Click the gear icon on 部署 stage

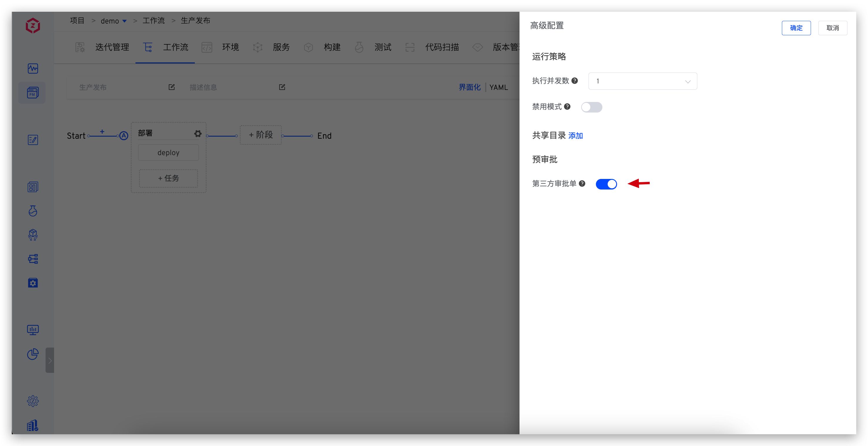click(x=197, y=133)
